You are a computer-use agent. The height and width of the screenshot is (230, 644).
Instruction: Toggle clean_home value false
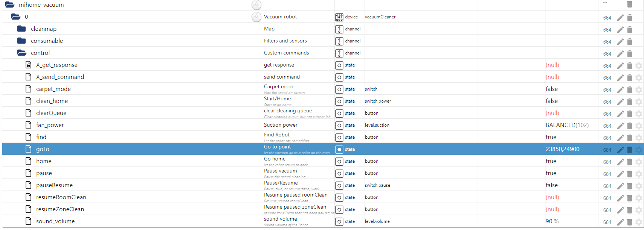click(551, 101)
